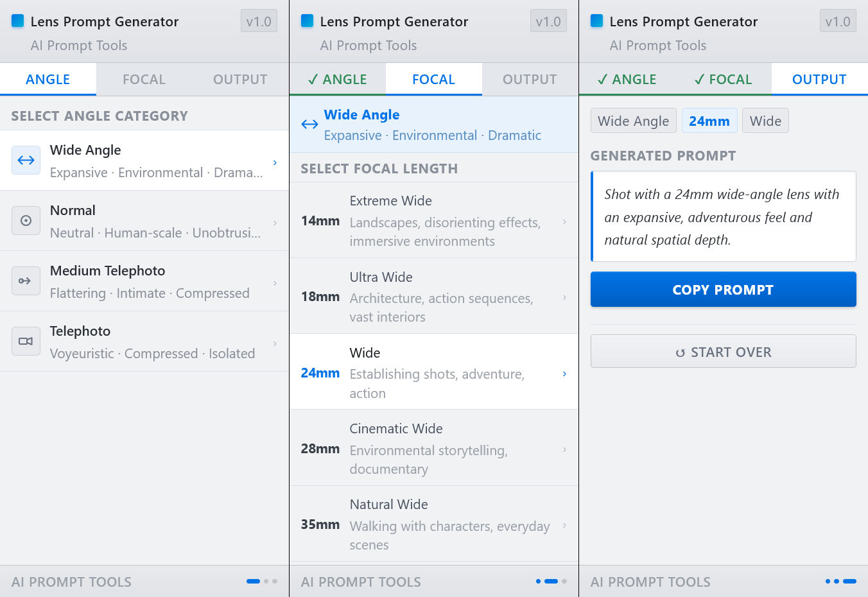Screen dimensions: 868x597
Task: Click the Normal lens circle icon
Action: click(26, 221)
